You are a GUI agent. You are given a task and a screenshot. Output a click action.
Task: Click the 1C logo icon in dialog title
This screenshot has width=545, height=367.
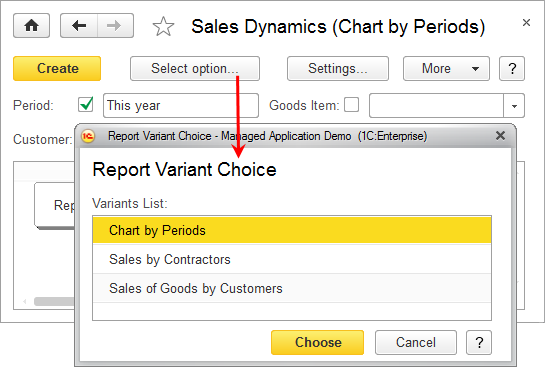click(88, 136)
